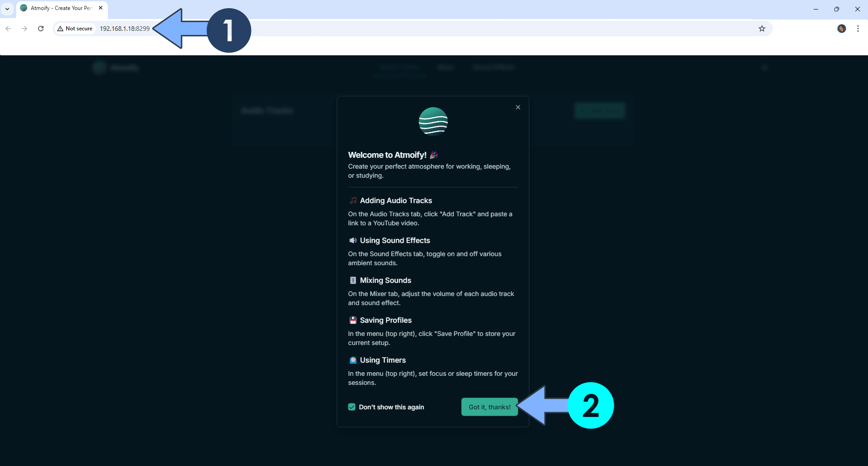Open the Not secure site info
The image size is (868, 466).
(x=75, y=29)
